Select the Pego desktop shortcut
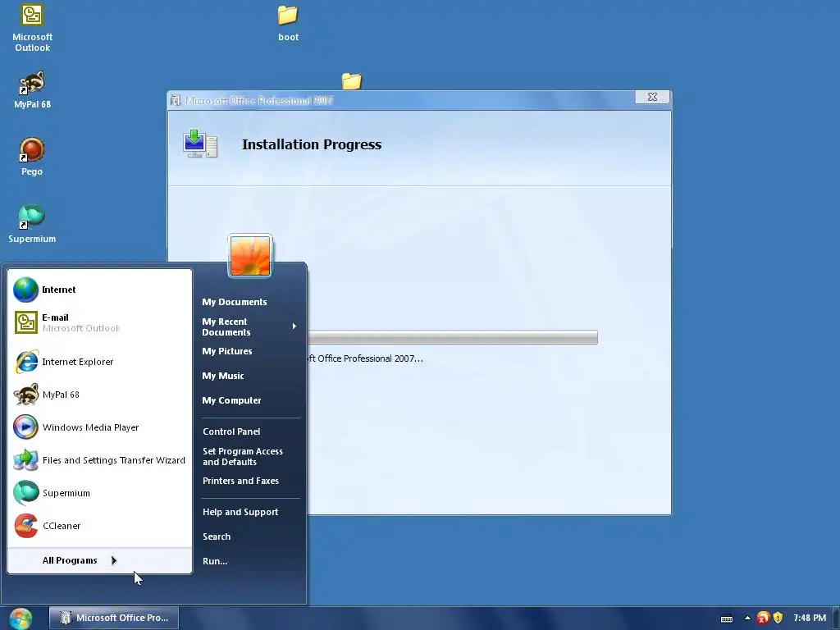This screenshot has height=630, width=840. [32, 157]
